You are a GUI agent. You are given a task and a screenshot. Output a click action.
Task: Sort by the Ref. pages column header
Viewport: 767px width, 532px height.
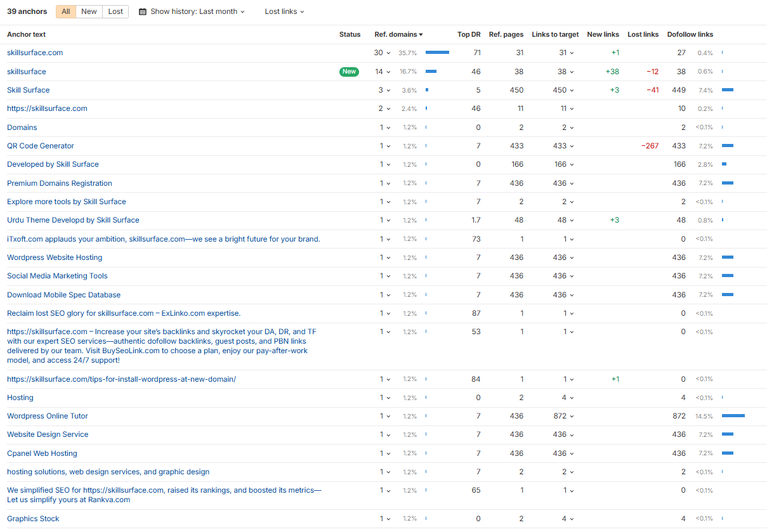point(506,34)
